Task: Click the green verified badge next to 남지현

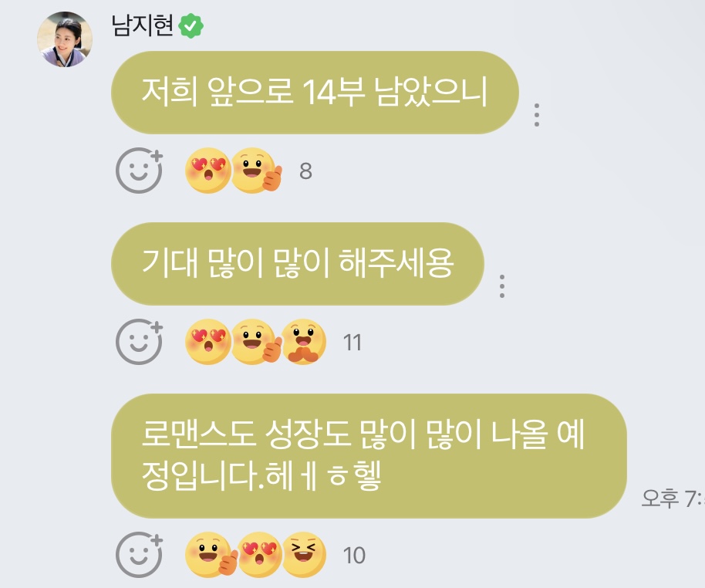Action: pos(191,25)
